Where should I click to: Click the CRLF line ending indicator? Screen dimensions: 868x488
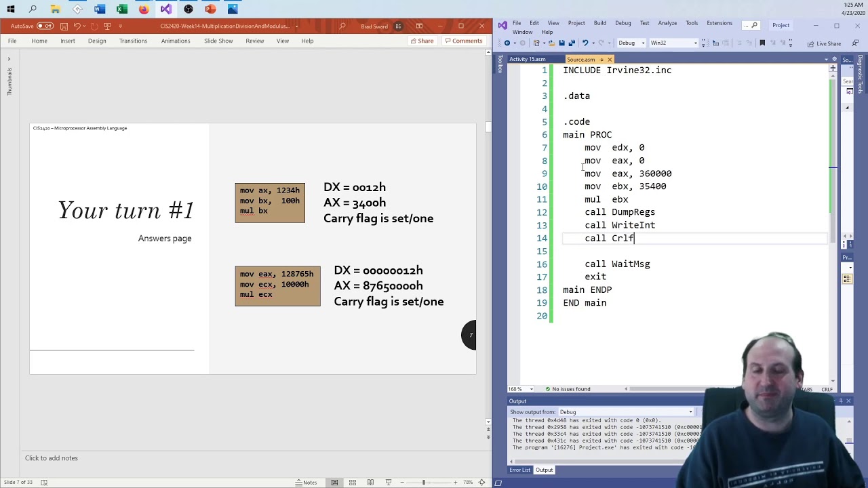point(827,389)
